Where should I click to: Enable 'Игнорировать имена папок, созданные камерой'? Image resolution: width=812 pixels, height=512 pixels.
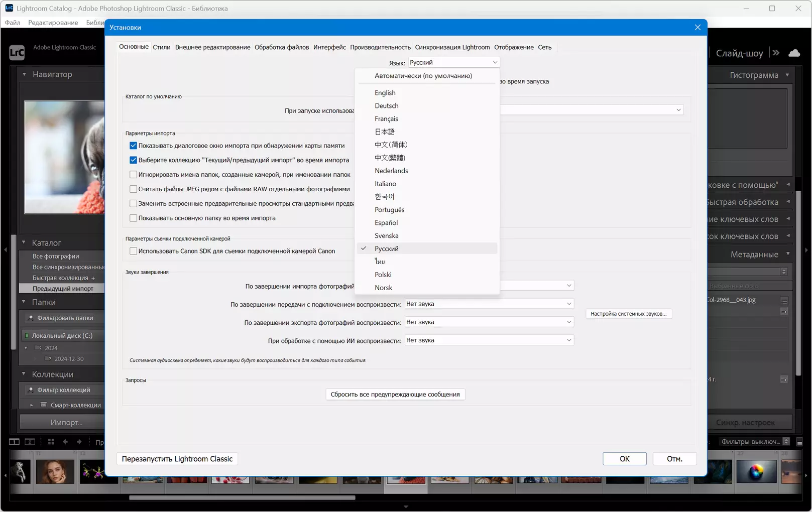tap(133, 175)
